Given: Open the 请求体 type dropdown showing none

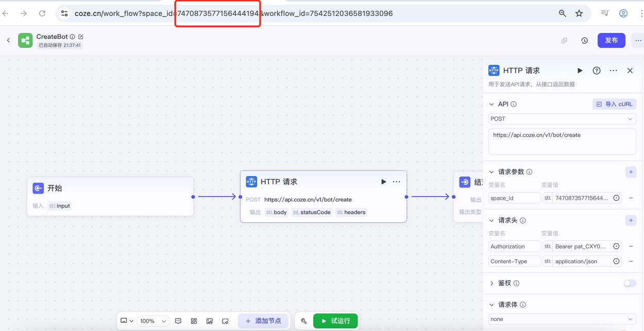Looking at the screenshot, I should click(562, 319).
